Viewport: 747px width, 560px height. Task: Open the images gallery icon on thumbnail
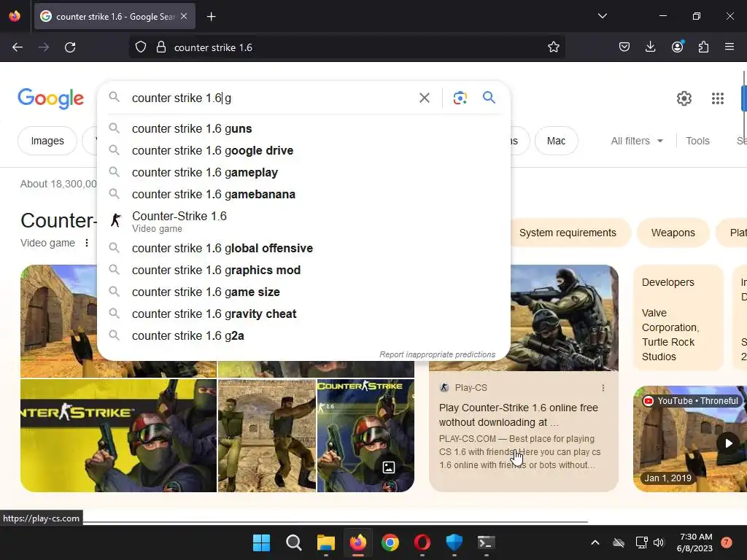[389, 467]
